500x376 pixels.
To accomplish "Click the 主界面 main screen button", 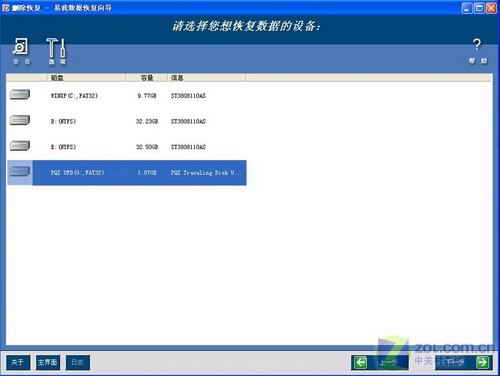I will coord(48,362).
